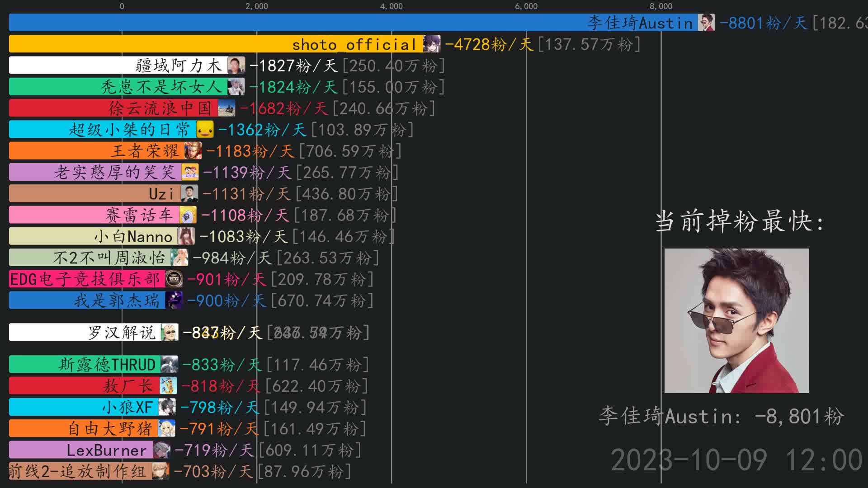Viewport: 868px width, 488px height.
Task: Click the -818粉/天 value for 敖厂长
Action: (221, 386)
